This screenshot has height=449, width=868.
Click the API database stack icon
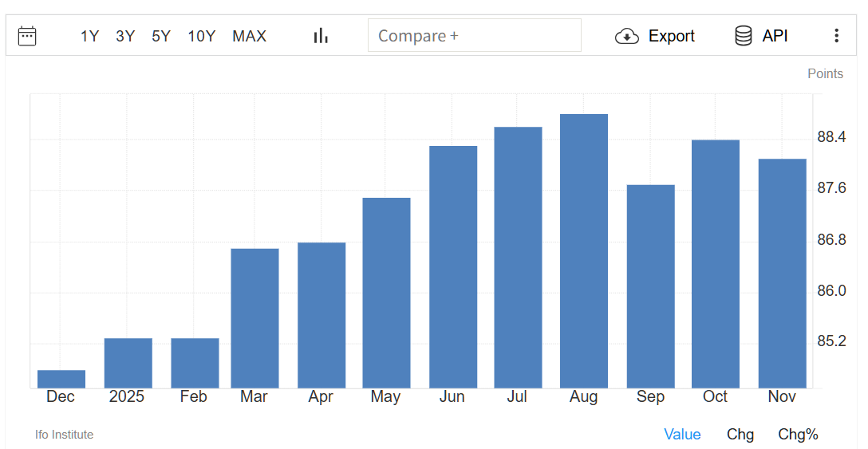coord(743,36)
